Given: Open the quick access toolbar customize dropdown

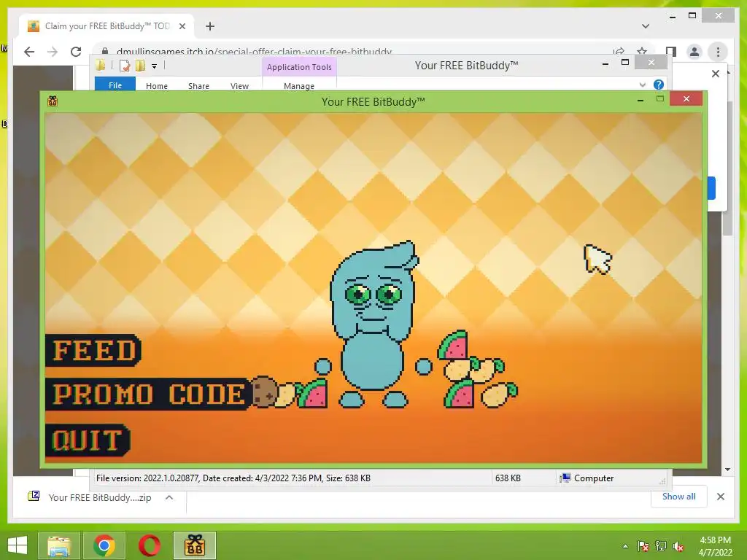Looking at the screenshot, I should coord(155,66).
